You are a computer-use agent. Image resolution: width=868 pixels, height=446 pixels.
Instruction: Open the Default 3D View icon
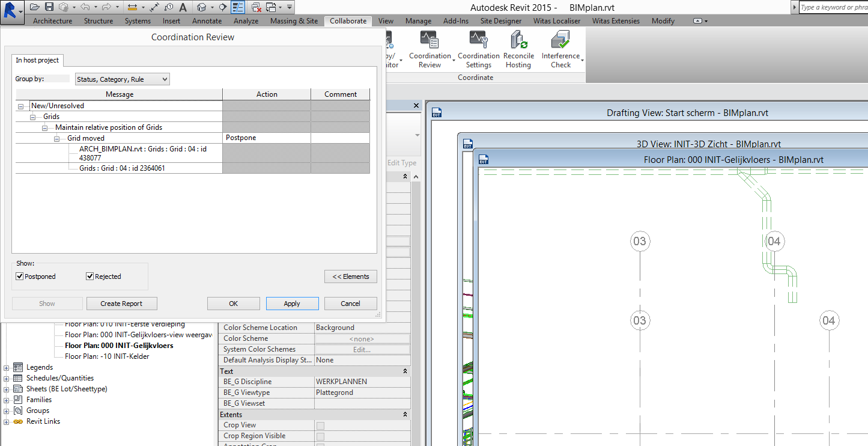click(x=202, y=7)
